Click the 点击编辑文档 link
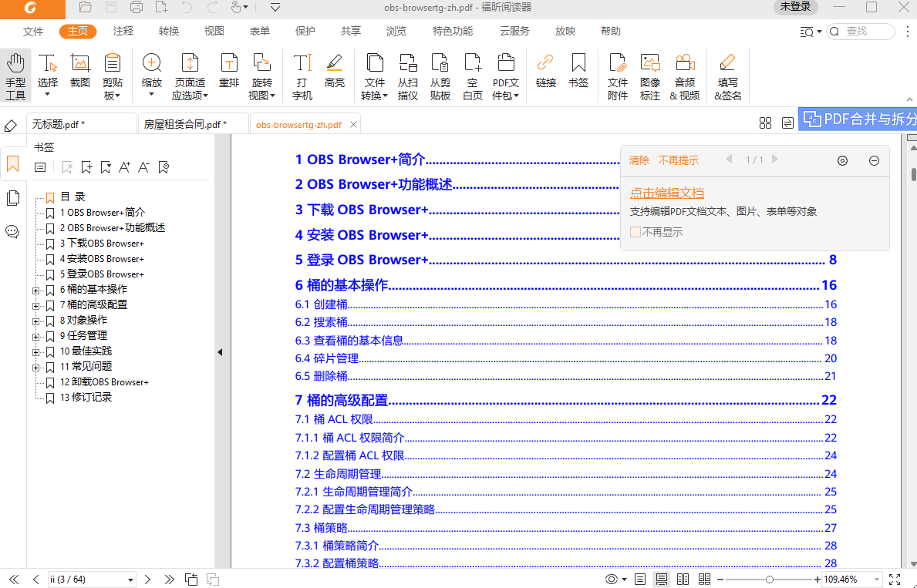The width and height of the screenshot is (917, 588). [666, 192]
